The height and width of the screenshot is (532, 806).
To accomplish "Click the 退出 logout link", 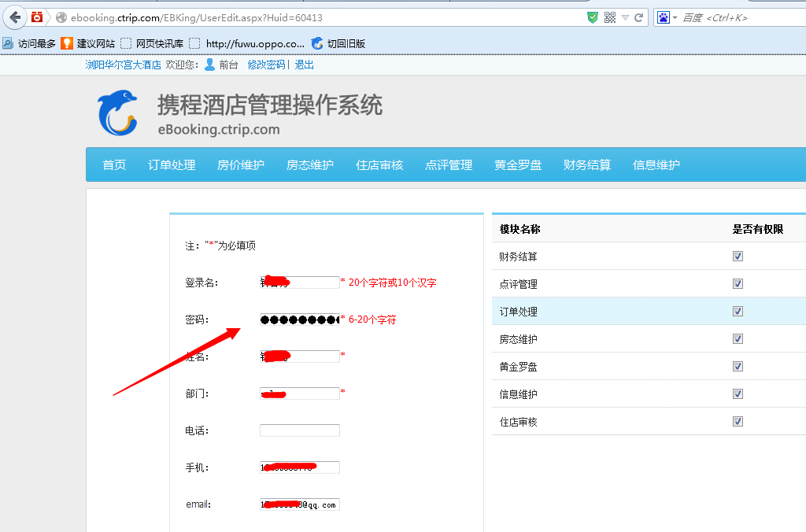I will click(x=305, y=65).
